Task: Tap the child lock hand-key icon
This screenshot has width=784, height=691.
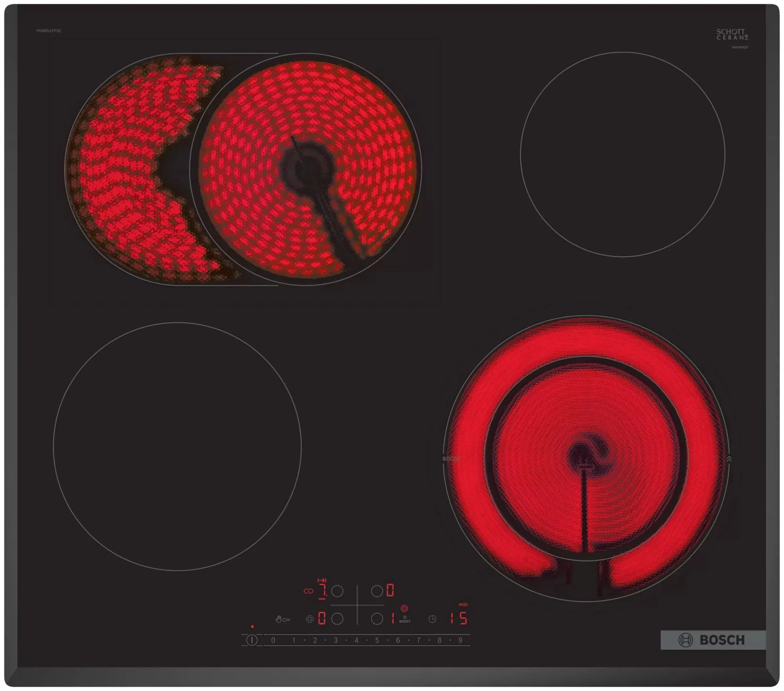Action: click(x=283, y=620)
